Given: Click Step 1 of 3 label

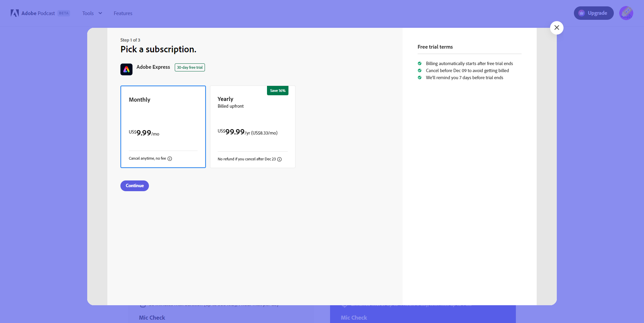Looking at the screenshot, I should (x=130, y=40).
